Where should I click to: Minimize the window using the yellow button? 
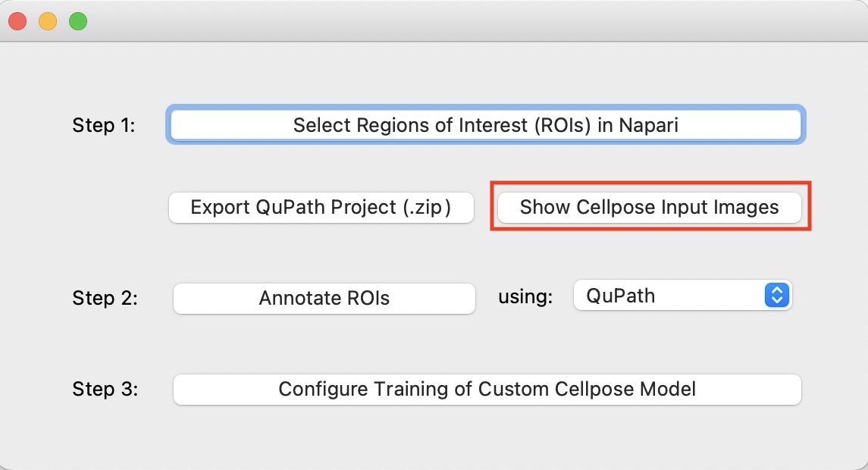(x=48, y=22)
